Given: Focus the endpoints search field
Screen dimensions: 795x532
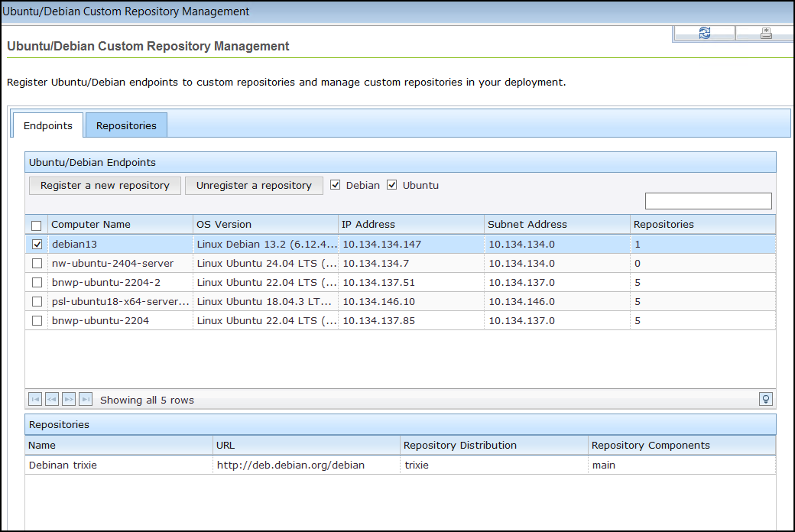Looking at the screenshot, I should 709,201.
